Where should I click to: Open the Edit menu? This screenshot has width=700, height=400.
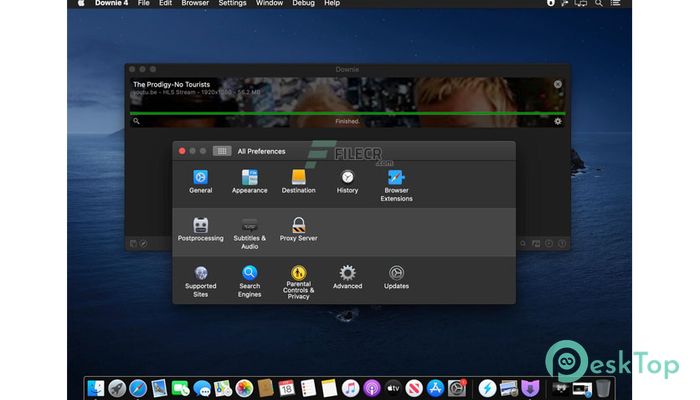coord(166,3)
